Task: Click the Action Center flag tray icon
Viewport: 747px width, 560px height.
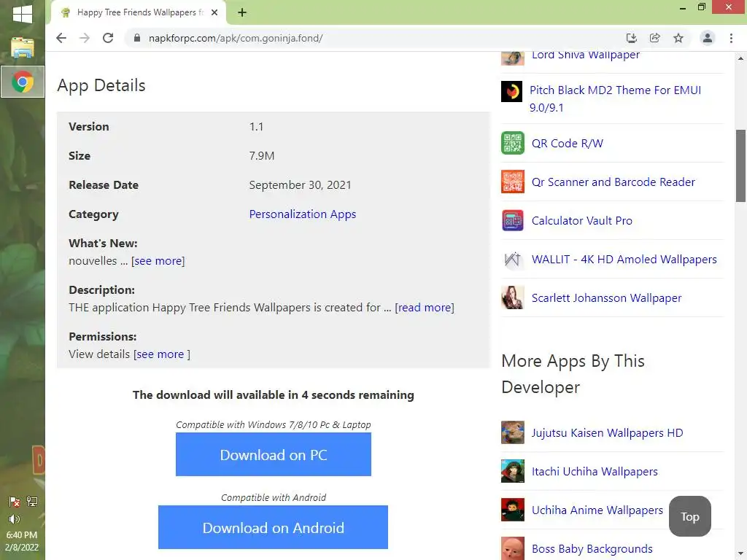Action: tap(15, 502)
